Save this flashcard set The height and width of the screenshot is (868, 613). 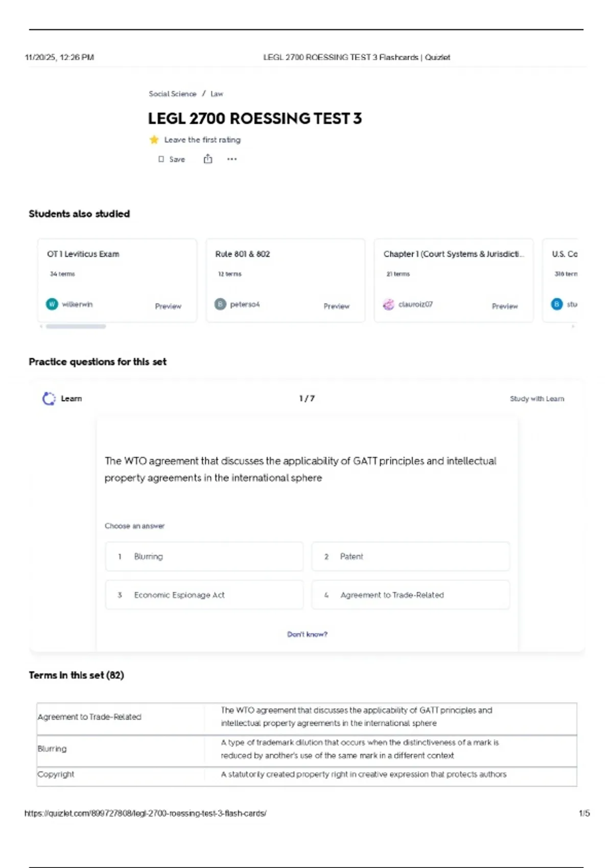click(172, 159)
